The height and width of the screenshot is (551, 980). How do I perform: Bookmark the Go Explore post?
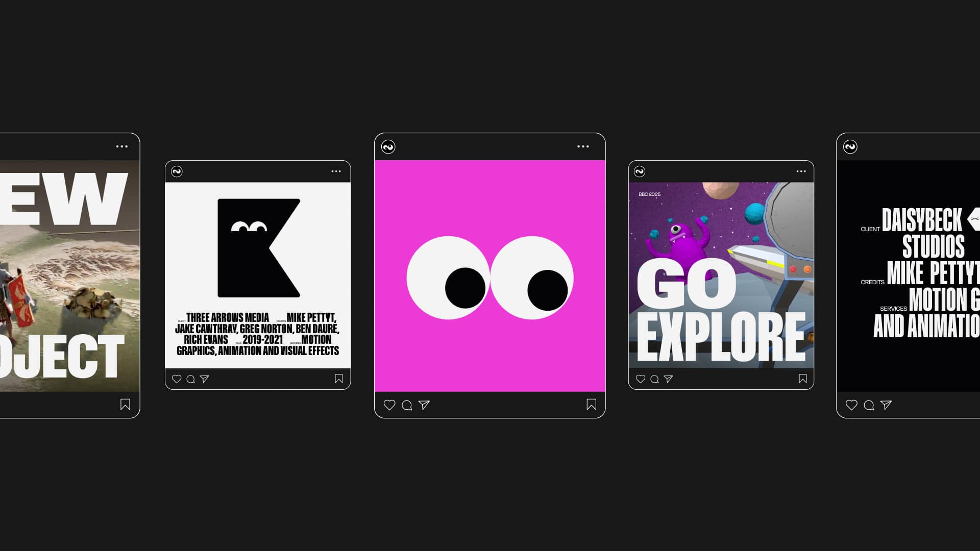(x=802, y=379)
